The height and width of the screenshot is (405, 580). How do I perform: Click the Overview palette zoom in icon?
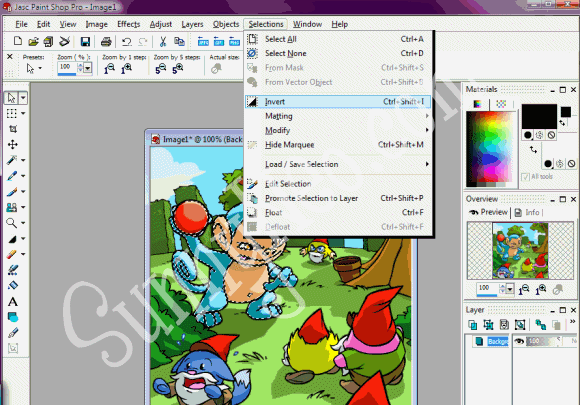[x=540, y=290]
